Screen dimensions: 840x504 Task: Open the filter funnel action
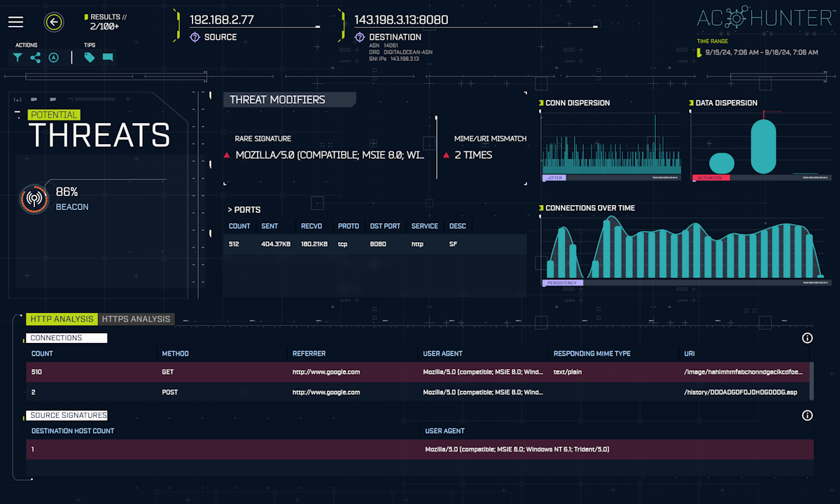(17, 58)
